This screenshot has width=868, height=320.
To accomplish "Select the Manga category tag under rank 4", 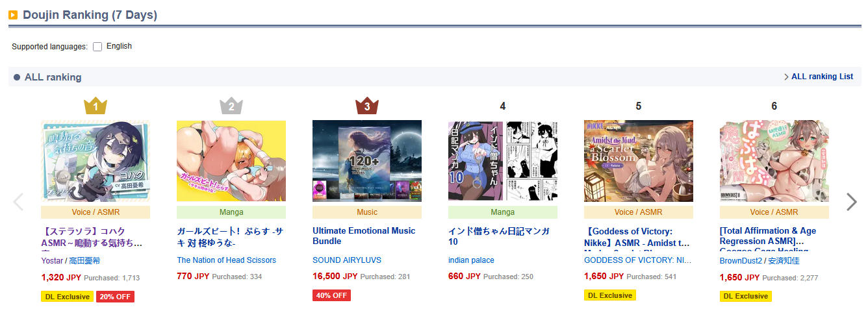I will point(503,212).
